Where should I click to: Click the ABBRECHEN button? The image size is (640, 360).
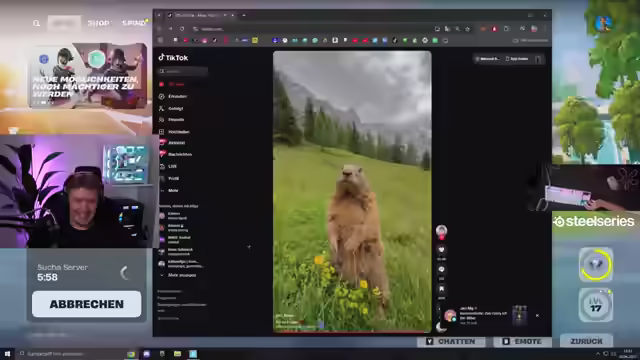pos(87,304)
